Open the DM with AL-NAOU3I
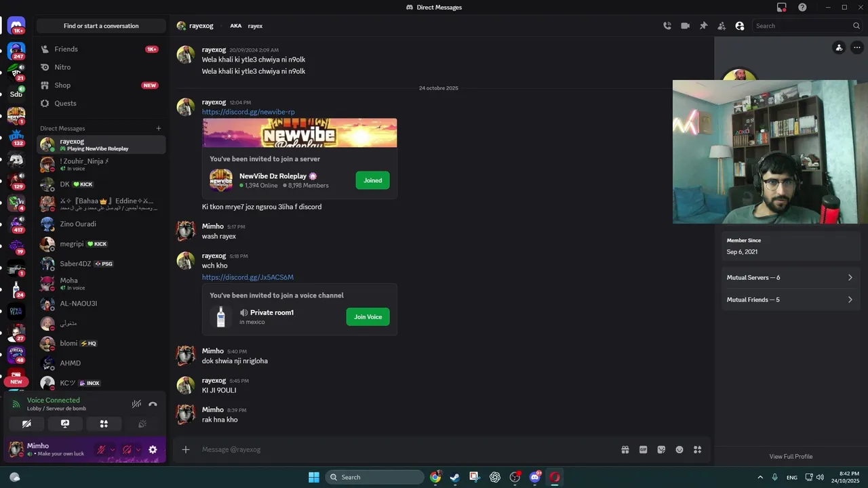The height and width of the screenshot is (488, 868). point(101,304)
